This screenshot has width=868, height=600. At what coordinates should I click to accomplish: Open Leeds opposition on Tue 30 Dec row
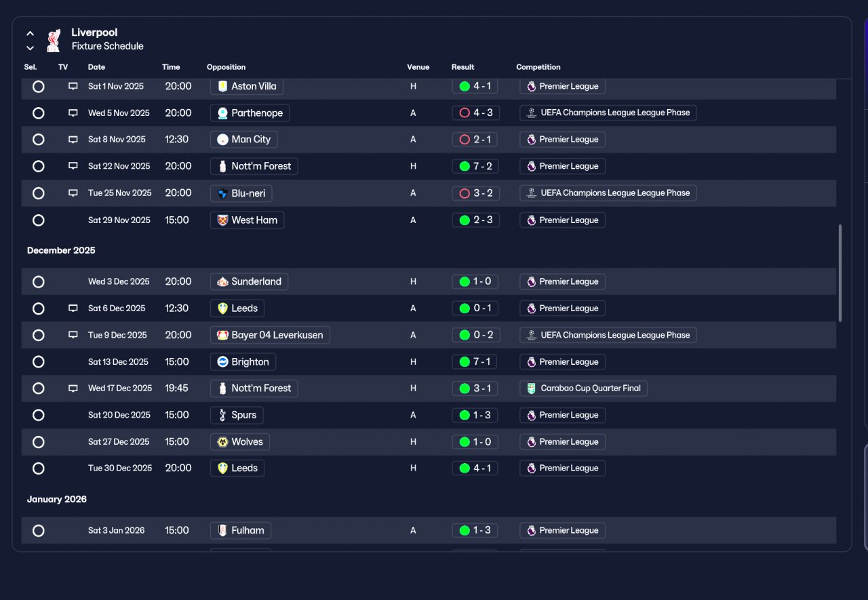click(x=237, y=468)
